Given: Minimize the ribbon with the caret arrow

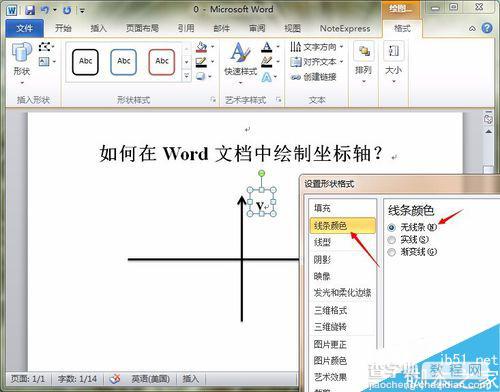Looking at the screenshot, I should (x=472, y=29).
